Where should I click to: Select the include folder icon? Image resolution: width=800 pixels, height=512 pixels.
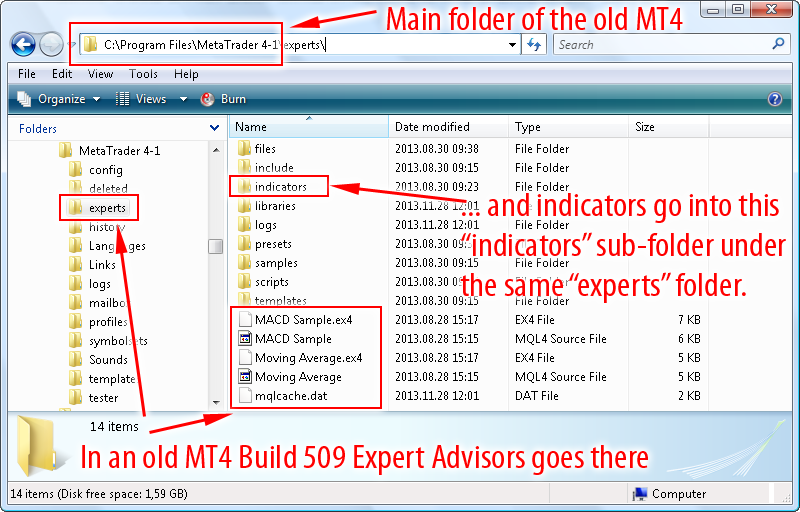coord(245,167)
